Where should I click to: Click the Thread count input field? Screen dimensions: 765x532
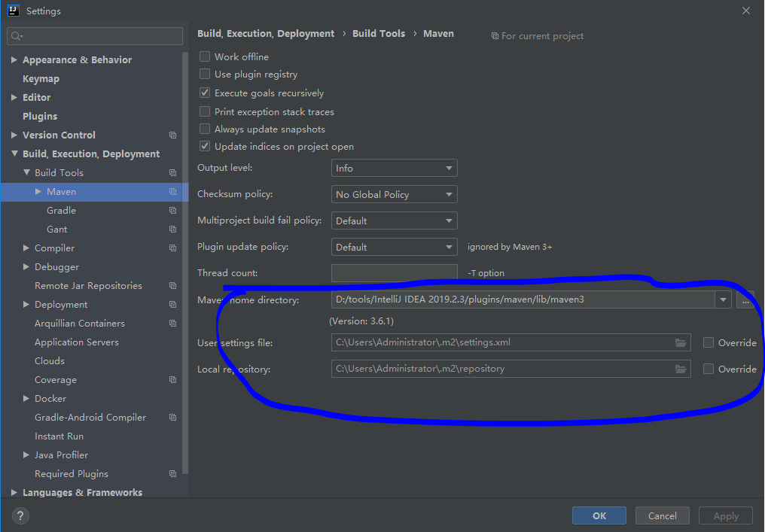coord(395,273)
